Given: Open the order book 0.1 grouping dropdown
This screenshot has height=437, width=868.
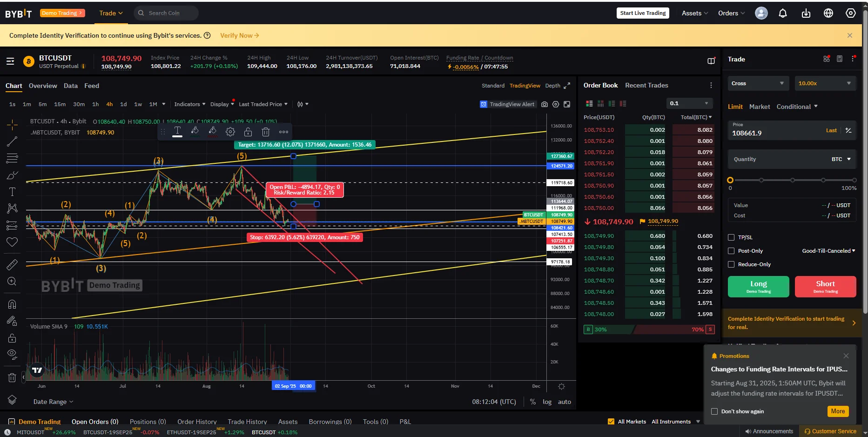Looking at the screenshot, I should 690,103.
